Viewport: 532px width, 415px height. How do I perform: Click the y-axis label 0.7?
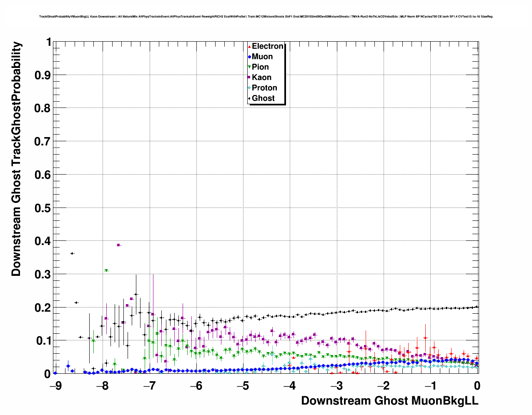coord(43,142)
